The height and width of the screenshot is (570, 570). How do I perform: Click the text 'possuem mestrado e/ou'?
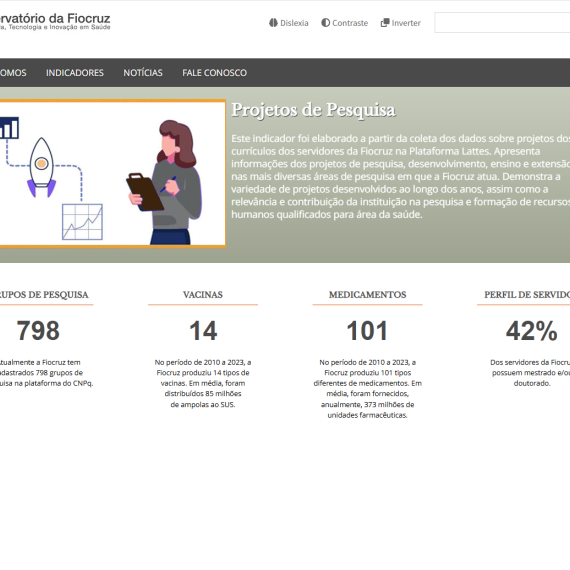pyautogui.click(x=531, y=373)
